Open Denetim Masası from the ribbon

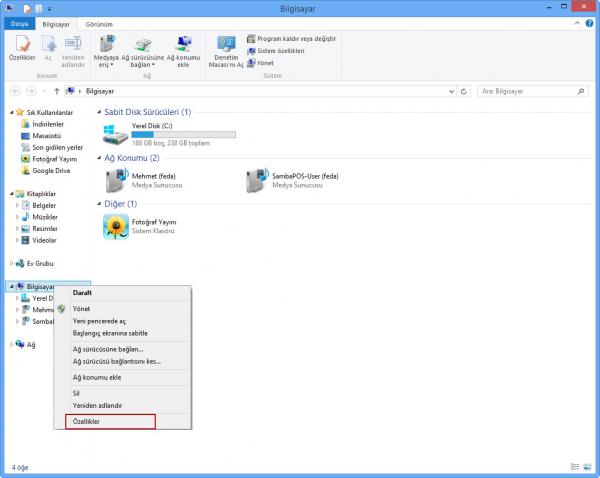click(x=226, y=51)
